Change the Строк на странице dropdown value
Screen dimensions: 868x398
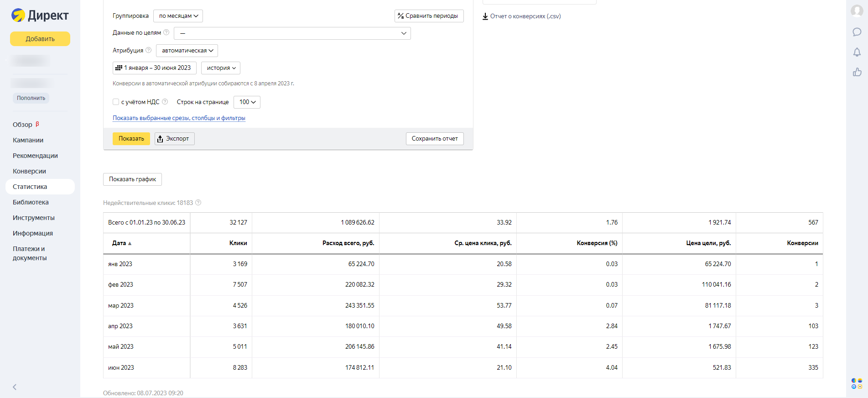pyautogui.click(x=247, y=102)
